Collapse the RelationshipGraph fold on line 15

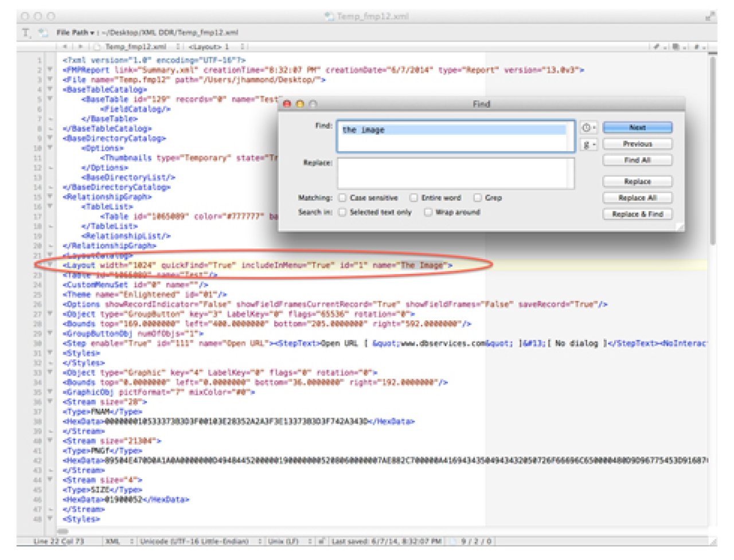[50, 197]
